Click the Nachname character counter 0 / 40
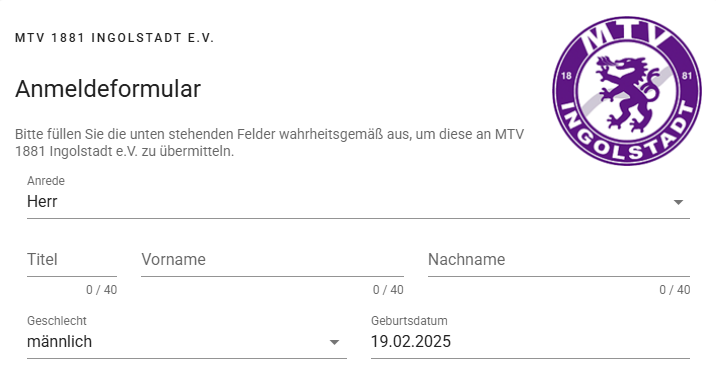Image resolution: width=716 pixels, height=386 pixels. (x=674, y=290)
